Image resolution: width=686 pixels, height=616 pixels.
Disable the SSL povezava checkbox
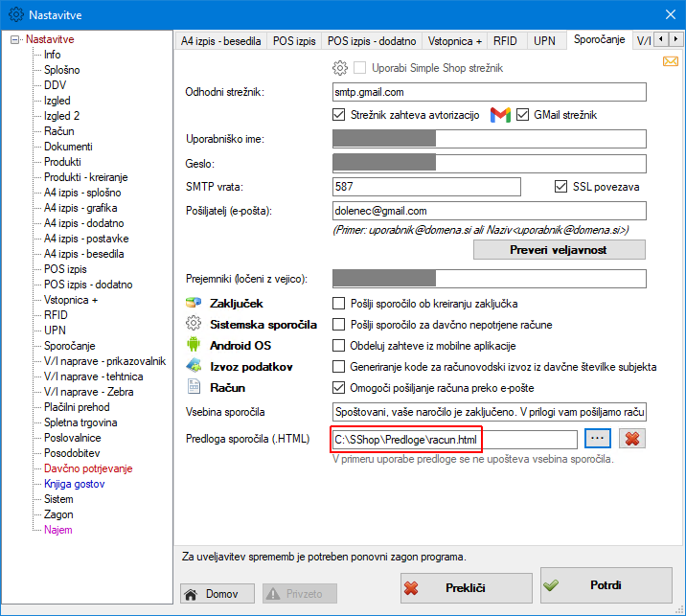click(x=561, y=187)
